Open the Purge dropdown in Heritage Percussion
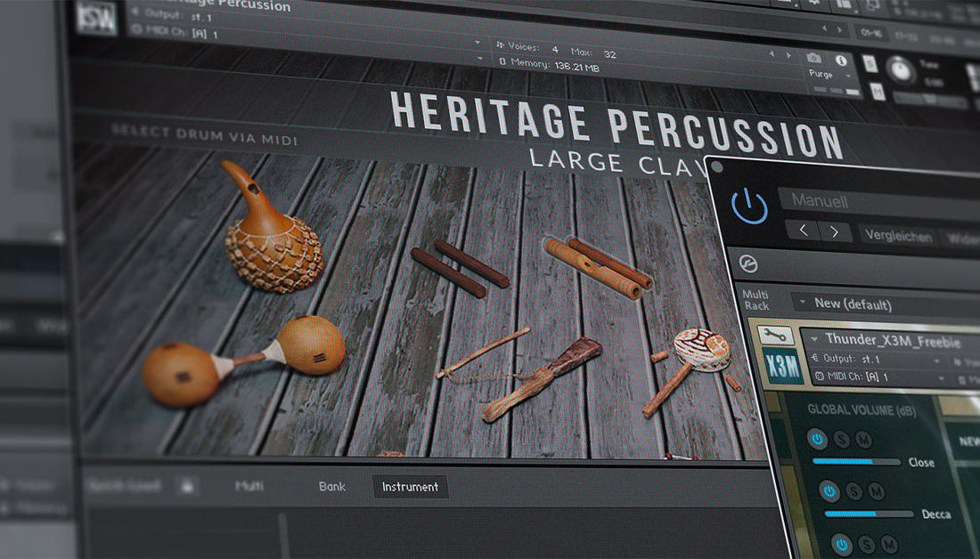Screen dimensions: 980x559 click(x=829, y=74)
